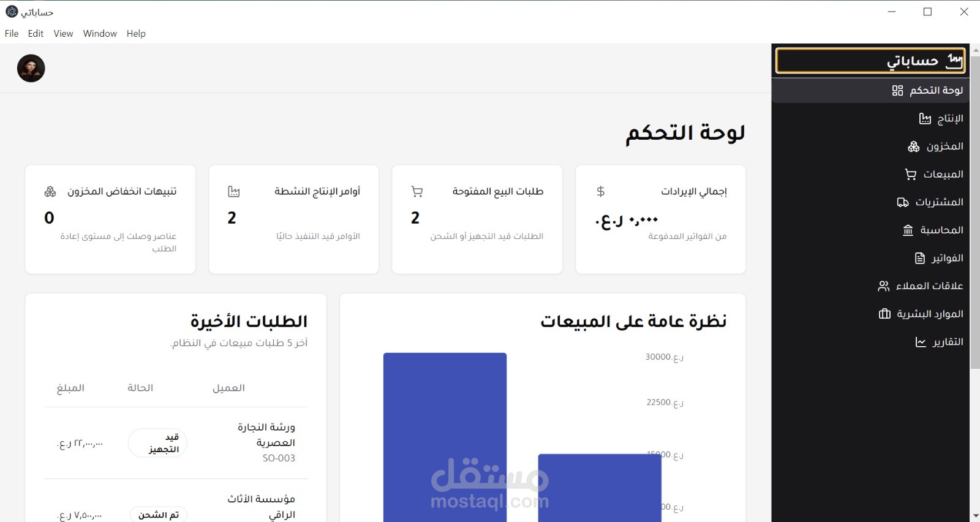Open the user profile avatar

[31, 68]
